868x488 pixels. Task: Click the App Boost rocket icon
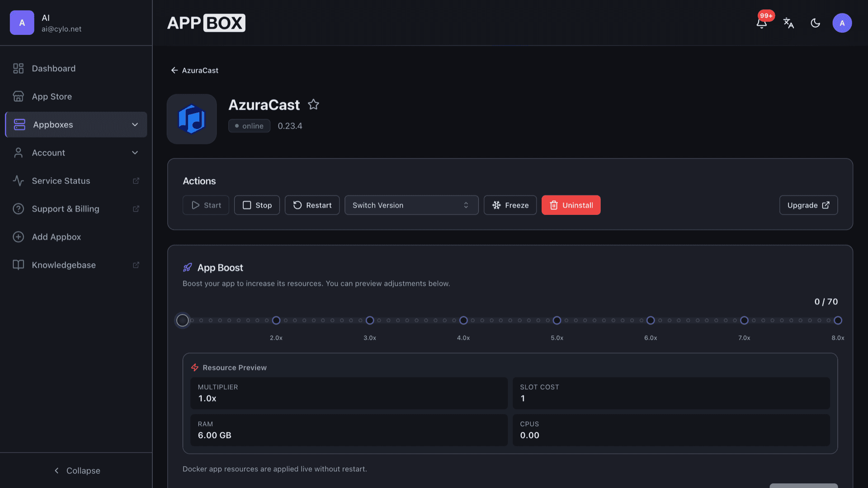(187, 268)
